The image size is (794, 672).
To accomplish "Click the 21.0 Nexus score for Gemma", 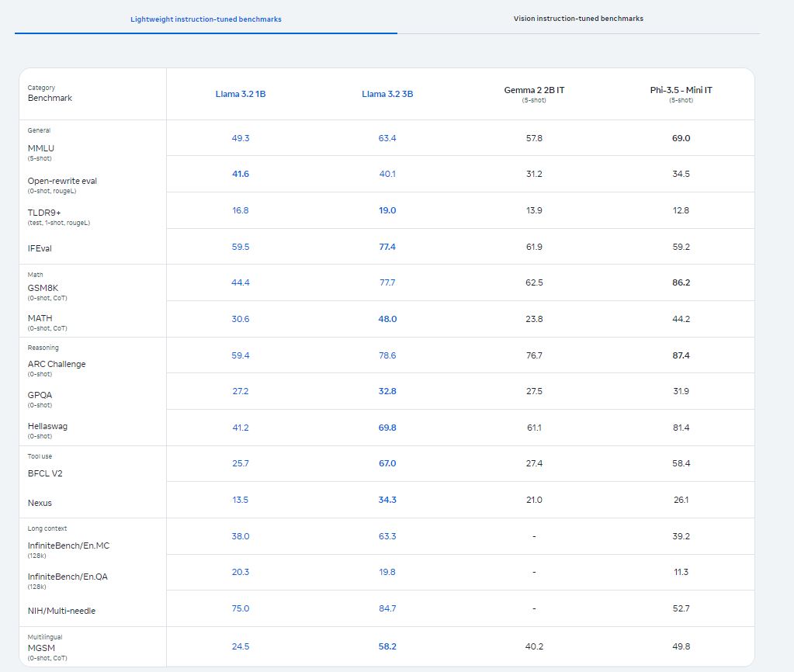I will pos(534,500).
